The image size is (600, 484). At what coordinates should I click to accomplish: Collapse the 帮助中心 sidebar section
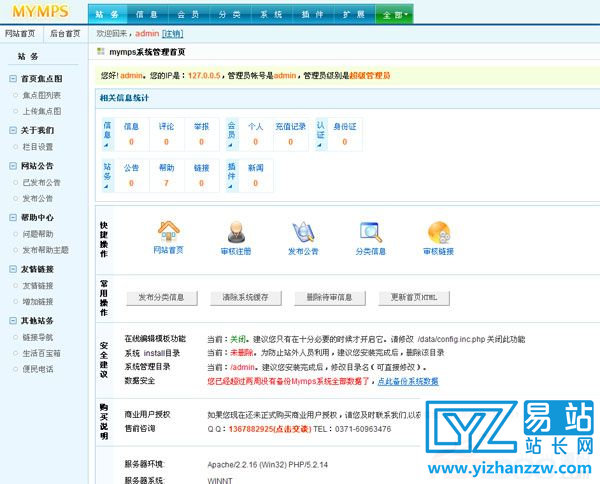pyautogui.click(x=13, y=217)
